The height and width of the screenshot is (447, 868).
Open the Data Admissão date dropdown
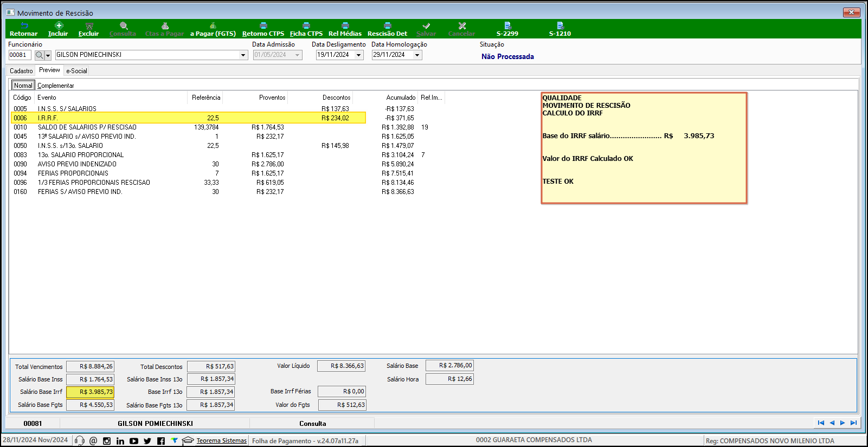click(x=297, y=55)
